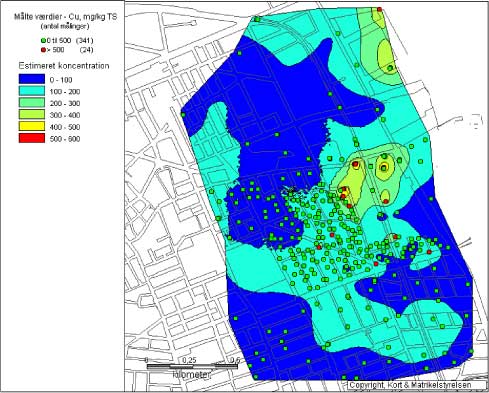Select the small isolated blue patch inside the cyan area
The image size is (489, 393).
(x=382, y=216)
